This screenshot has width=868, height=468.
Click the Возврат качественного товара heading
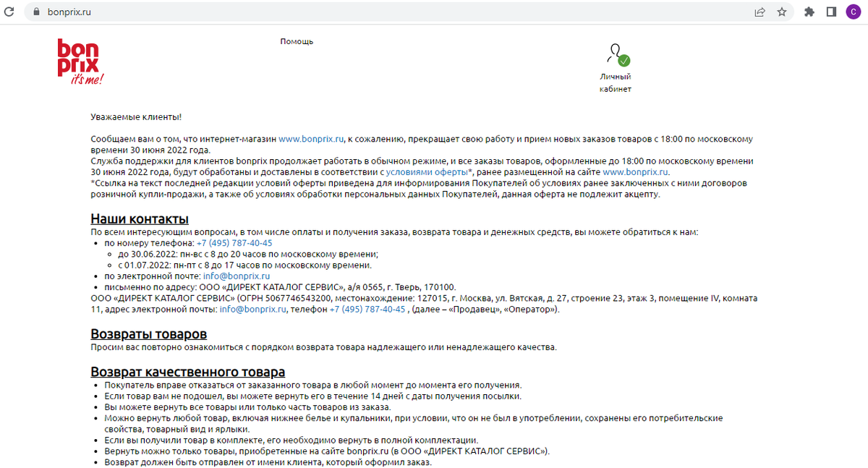click(x=188, y=372)
